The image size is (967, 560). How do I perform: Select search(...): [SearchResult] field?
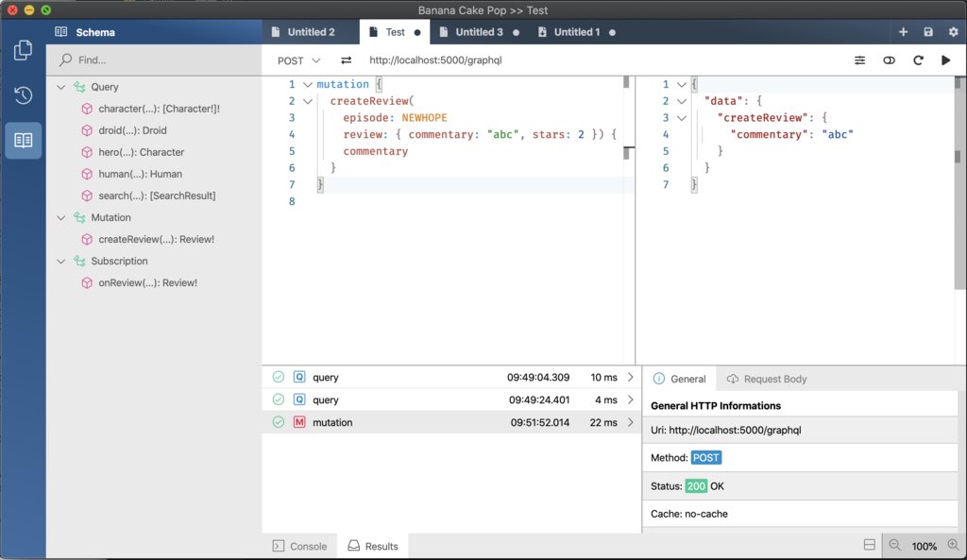[157, 195]
